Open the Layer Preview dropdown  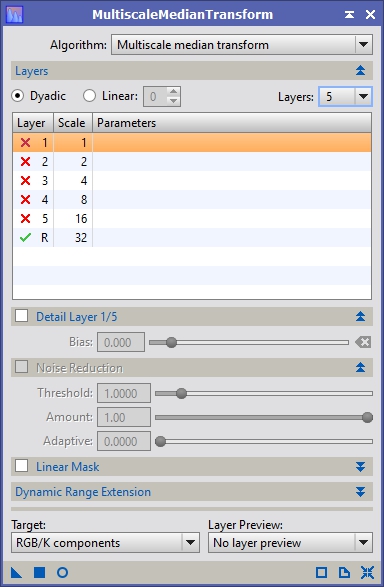pos(290,542)
